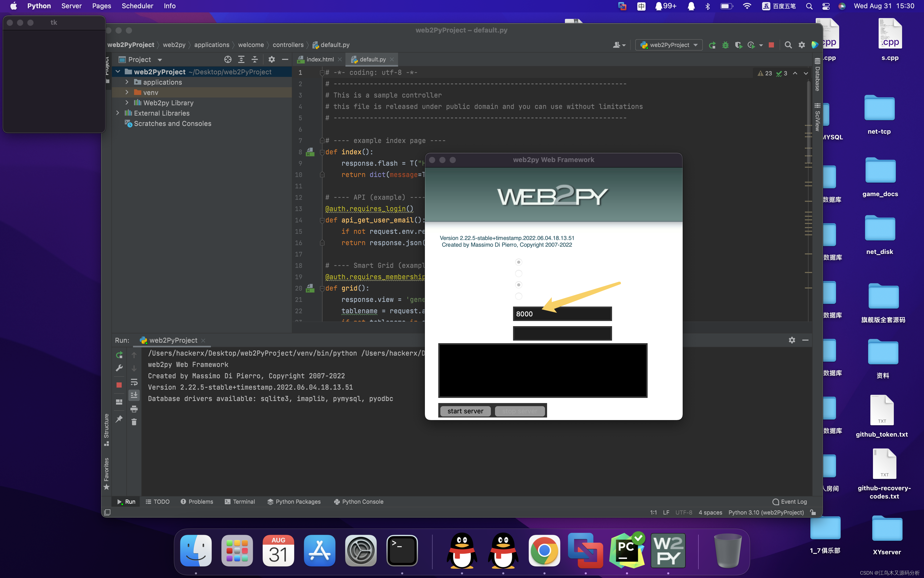The image size is (924, 578).
Task: Hide the Project tool window
Action: [285, 59]
